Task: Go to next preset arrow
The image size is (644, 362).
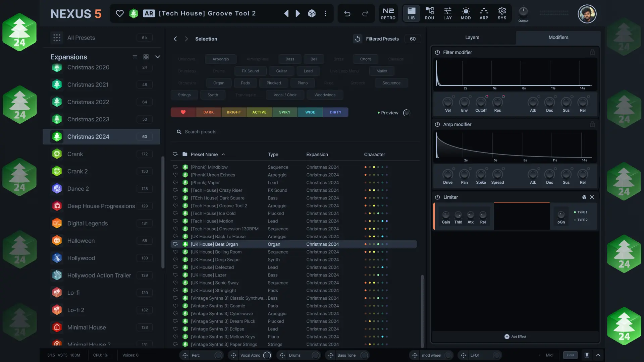Action: pos(298,13)
